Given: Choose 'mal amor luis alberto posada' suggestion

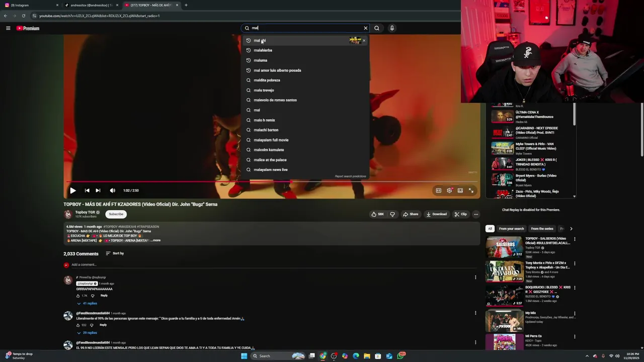Looking at the screenshot, I should pos(305,70).
